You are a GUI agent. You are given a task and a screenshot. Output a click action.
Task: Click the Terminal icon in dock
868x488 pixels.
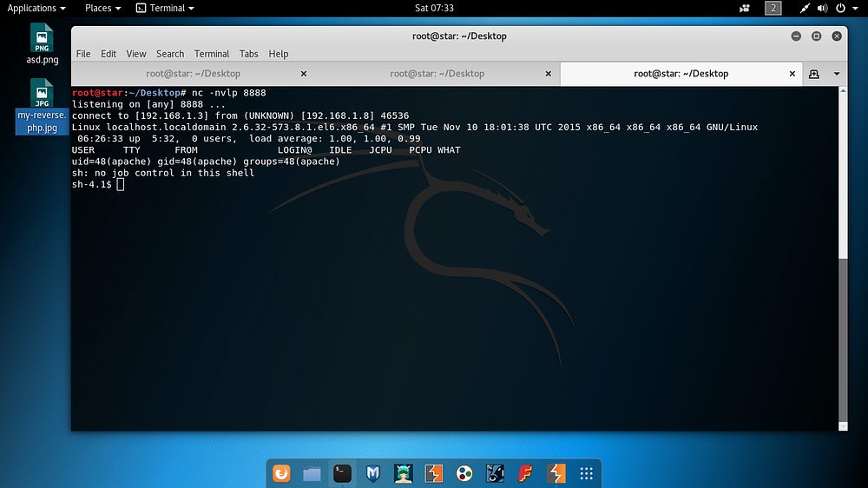(342, 473)
